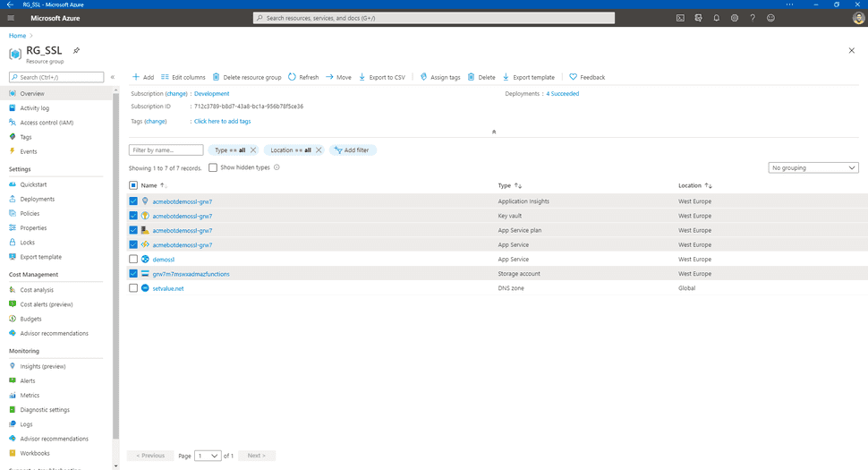Click Delete resource group
868x470 pixels.
(x=247, y=77)
